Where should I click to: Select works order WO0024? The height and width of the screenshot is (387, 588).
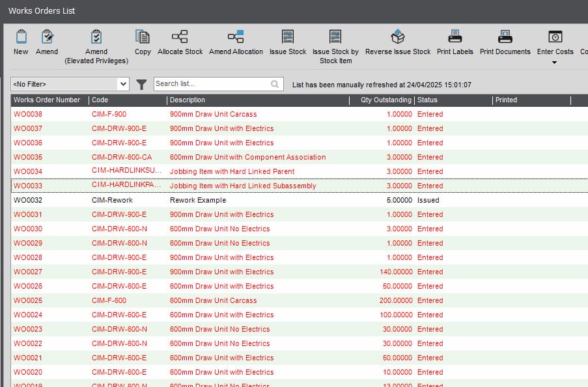28,315
